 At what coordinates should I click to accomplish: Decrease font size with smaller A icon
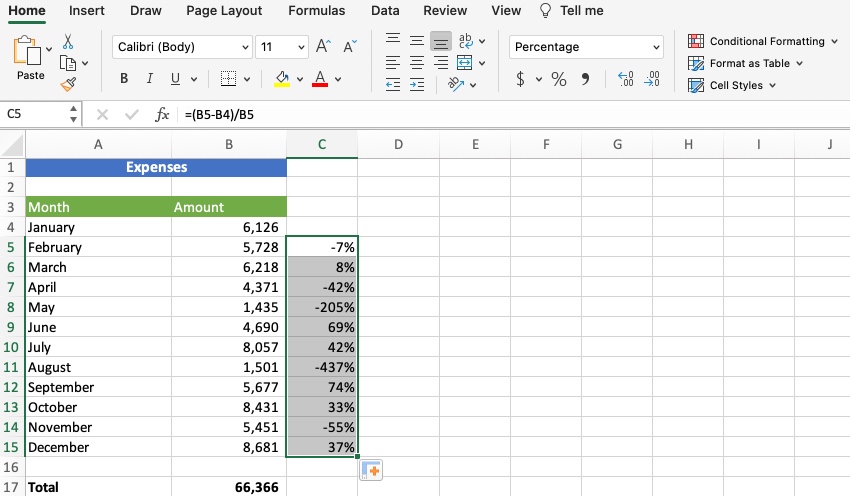coord(350,47)
